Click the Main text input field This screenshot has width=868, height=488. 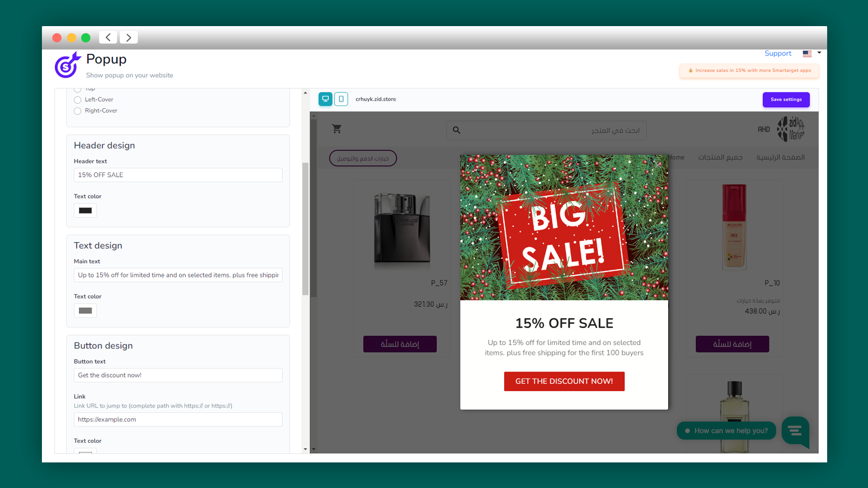178,275
